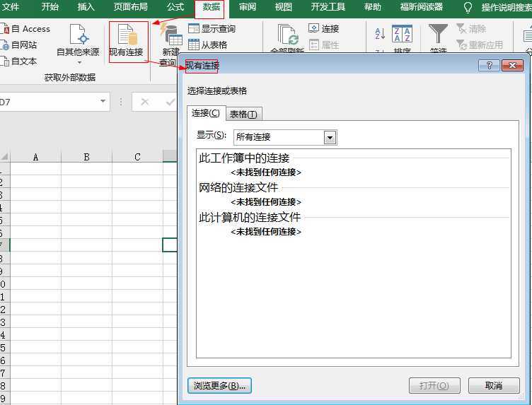Viewport: 532px width, 405px height.
Task: Select column C header
Action: (x=137, y=157)
